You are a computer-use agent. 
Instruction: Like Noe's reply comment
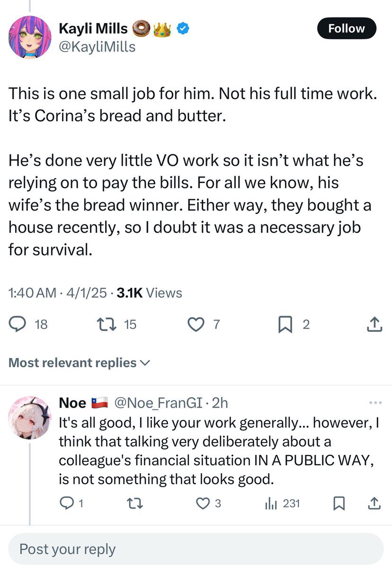(x=209, y=503)
